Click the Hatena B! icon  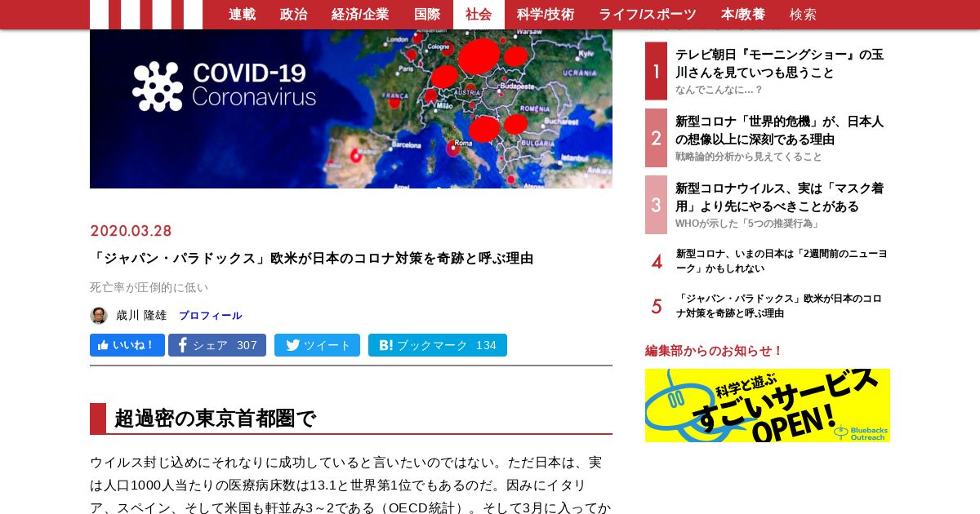coord(385,345)
